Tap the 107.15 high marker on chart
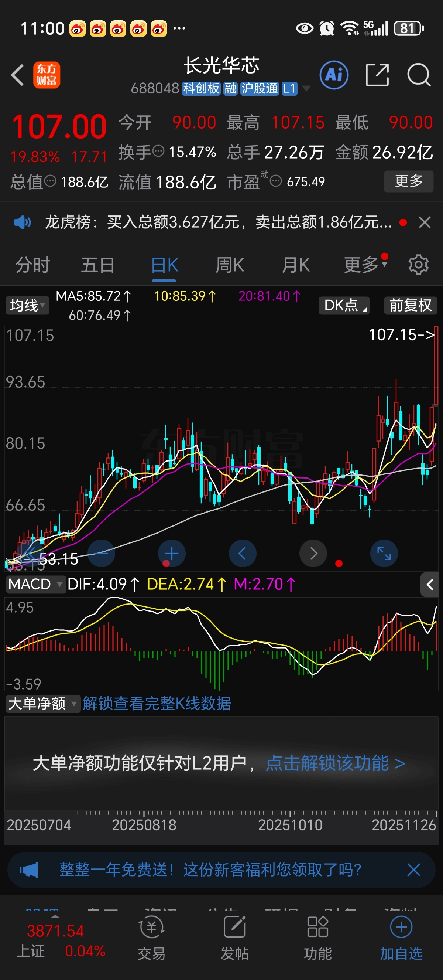Screen dimensions: 443x980 pyautogui.click(x=402, y=335)
